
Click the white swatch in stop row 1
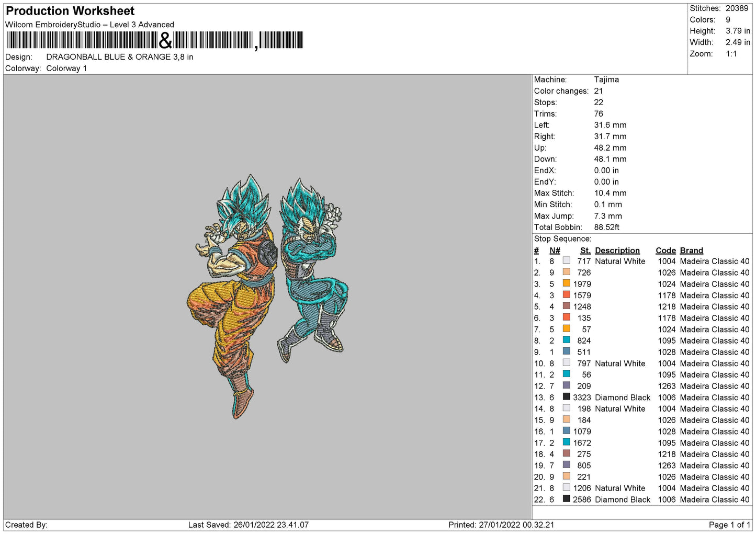pos(566,260)
